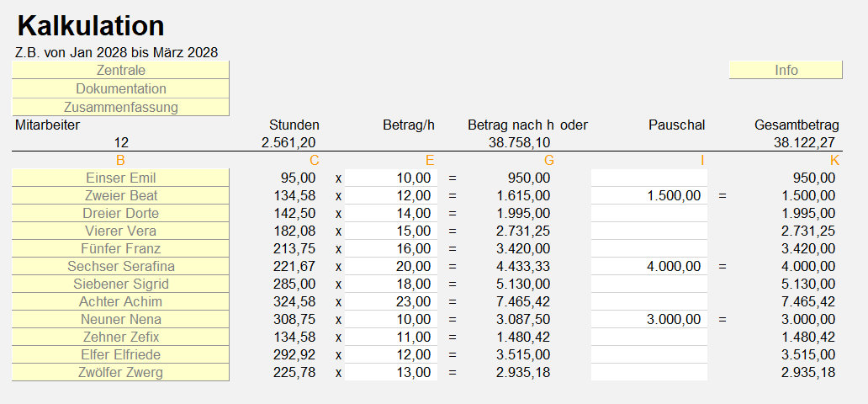Edit Pauschal value 4.000,00 for Serafina
The width and height of the screenshot is (868, 404).
point(648,266)
